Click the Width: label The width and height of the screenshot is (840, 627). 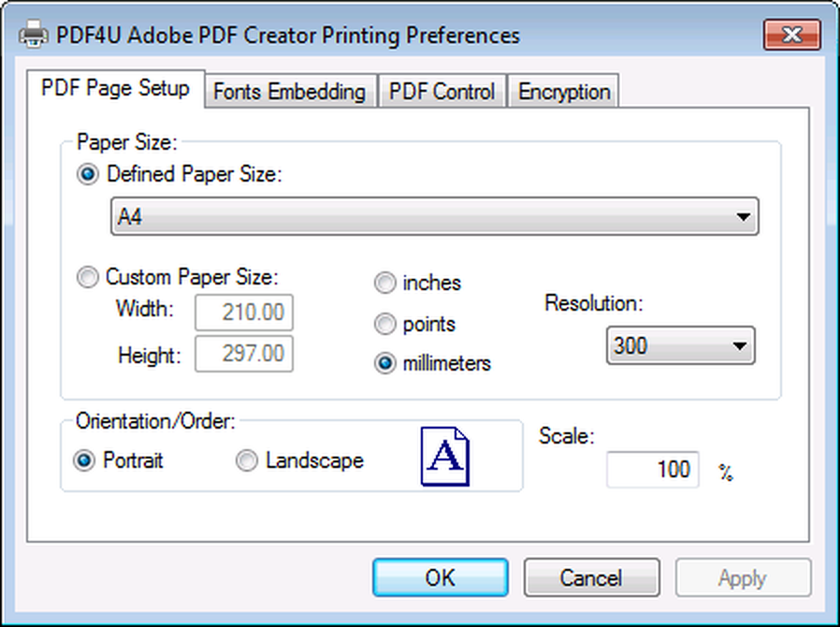pos(145,309)
